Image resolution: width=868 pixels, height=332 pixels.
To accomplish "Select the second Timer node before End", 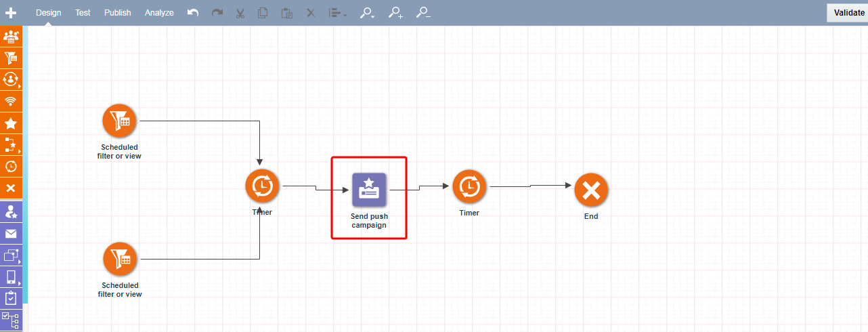I will pyautogui.click(x=469, y=186).
